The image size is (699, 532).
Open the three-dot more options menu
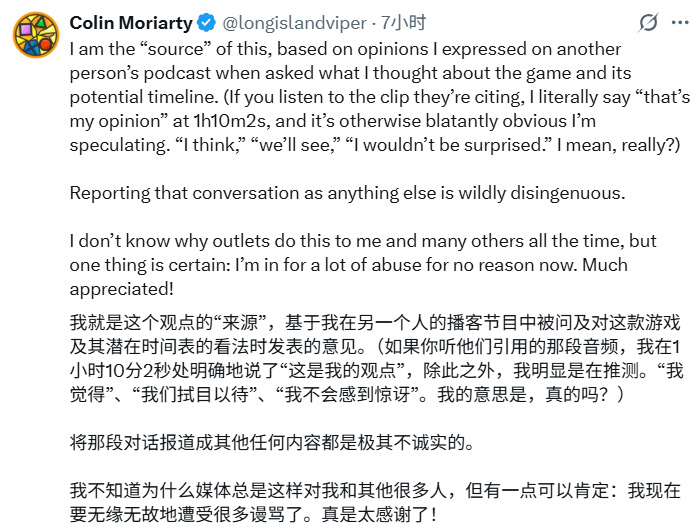[x=680, y=21]
